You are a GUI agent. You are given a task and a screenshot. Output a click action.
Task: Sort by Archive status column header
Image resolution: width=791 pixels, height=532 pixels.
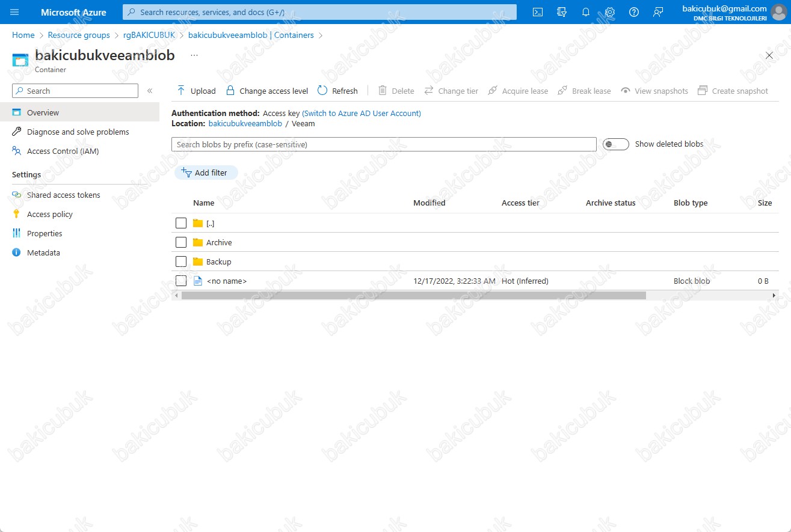[x=611, y=203]
